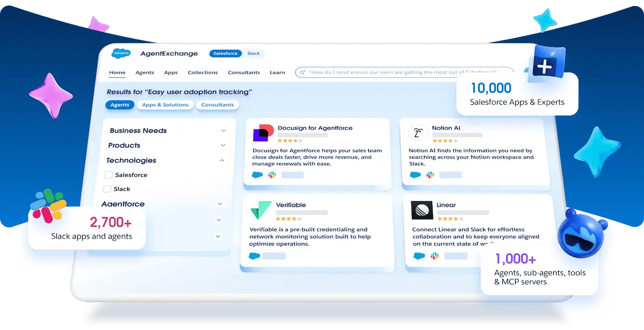Viewport: 644px width, 330px height.
Task: Click Salesforce cloud icon on Notion AI card
Action: (x=415, y=175)
